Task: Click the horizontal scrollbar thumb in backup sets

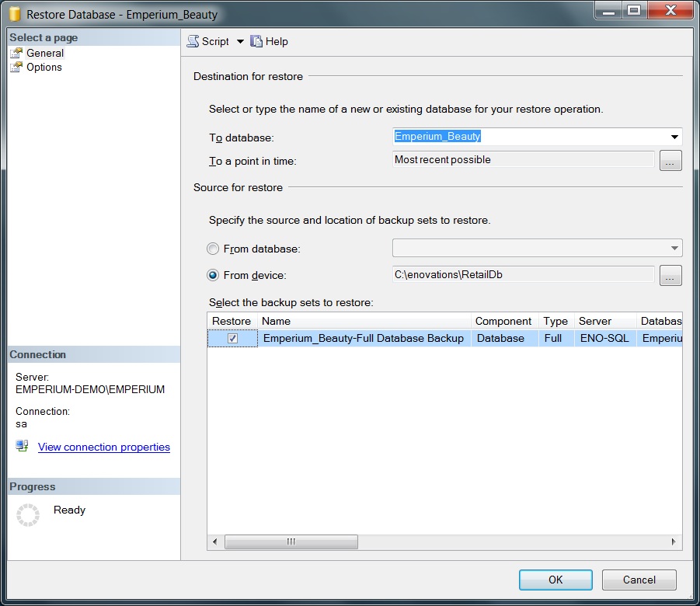Action: click(291, 542)
